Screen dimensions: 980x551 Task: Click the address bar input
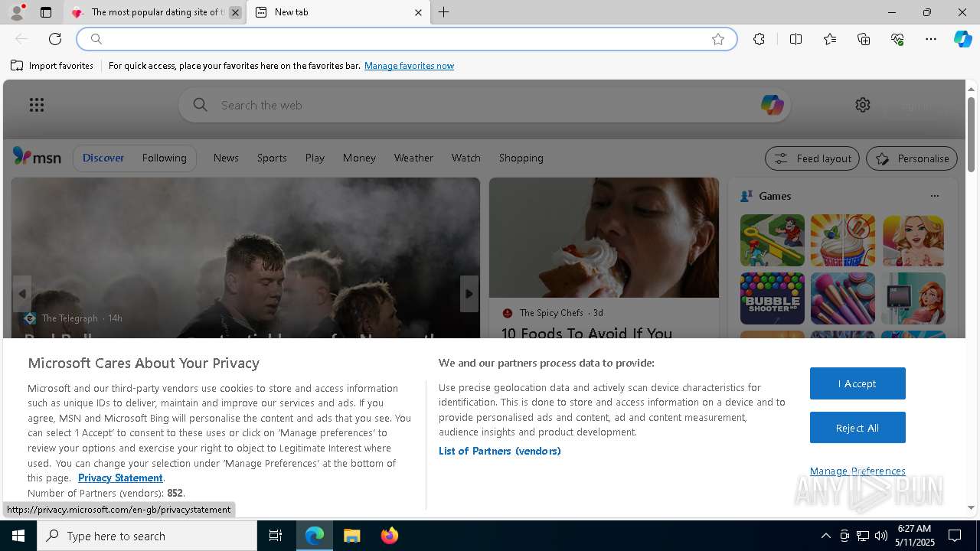[x=406, y=39]
